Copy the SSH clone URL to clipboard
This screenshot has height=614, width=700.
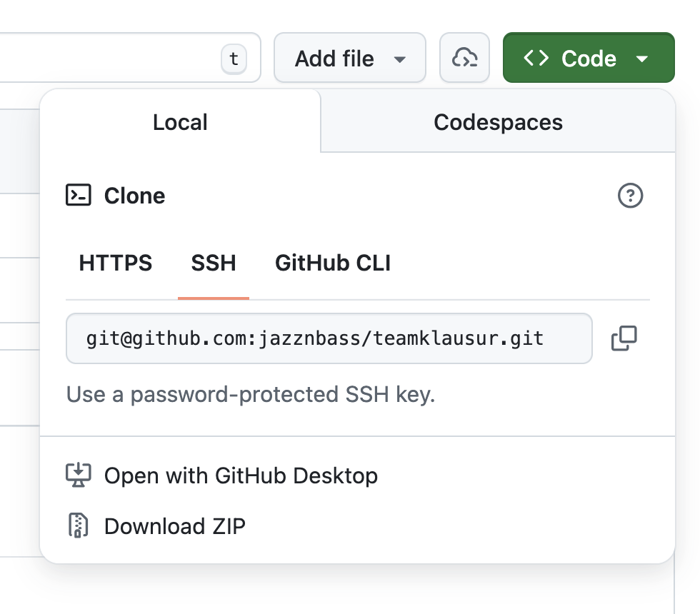(624, 338)
